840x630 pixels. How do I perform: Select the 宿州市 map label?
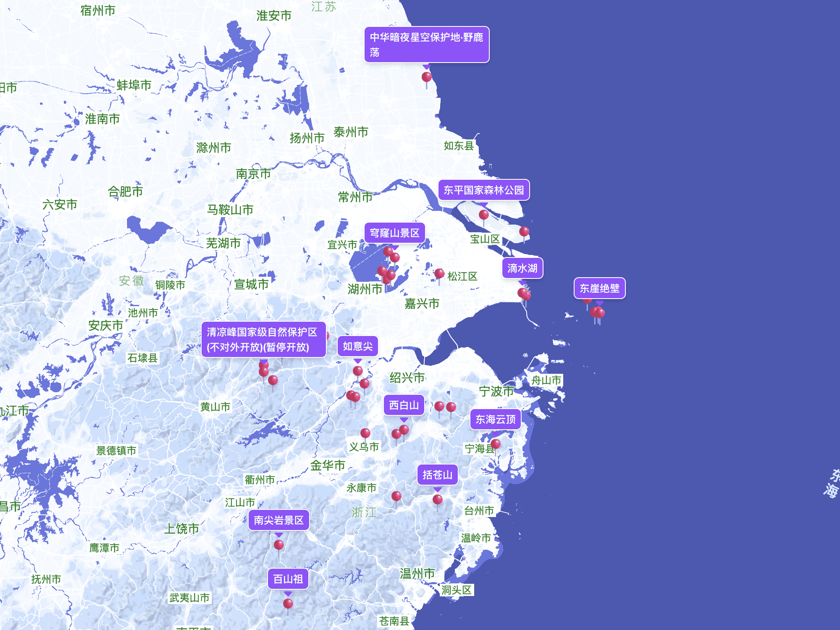coord(98,10)
